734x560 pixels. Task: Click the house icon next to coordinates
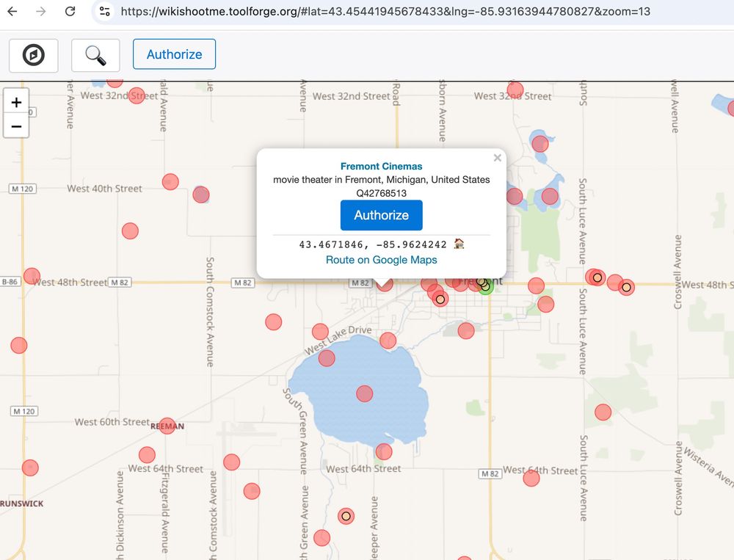coord(459,244)
